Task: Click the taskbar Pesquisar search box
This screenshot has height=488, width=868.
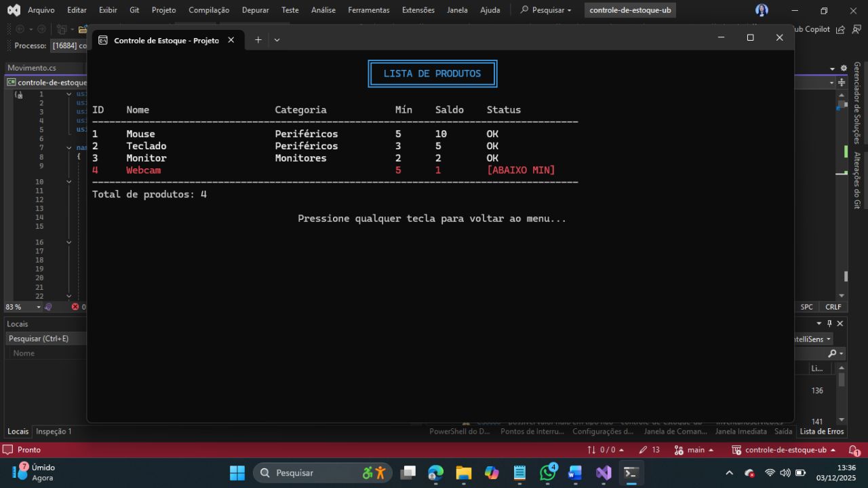Action: 323,472
